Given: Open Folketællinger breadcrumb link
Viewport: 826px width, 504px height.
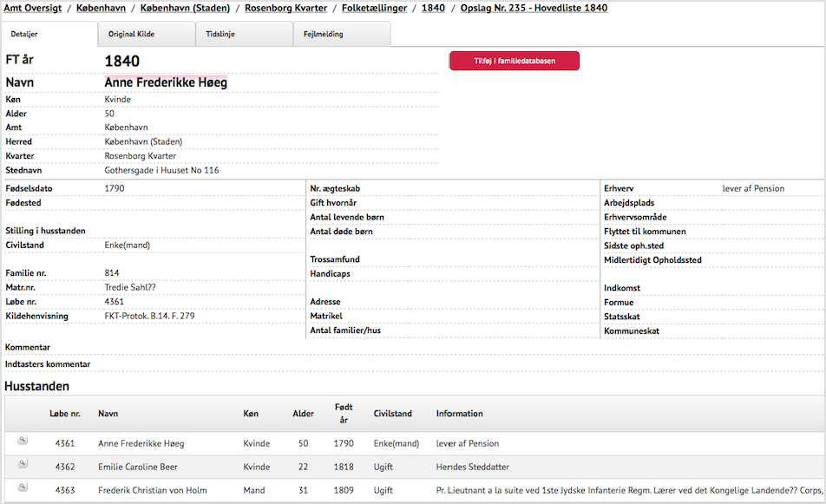Looking at the screenshot, I should point(374,8).
